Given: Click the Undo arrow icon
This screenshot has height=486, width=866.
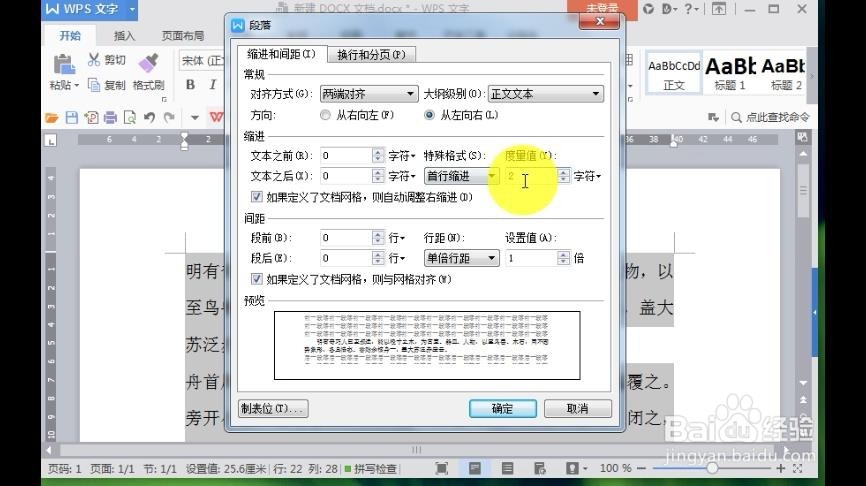Looking at the screenshot, I should coord(149,117).
